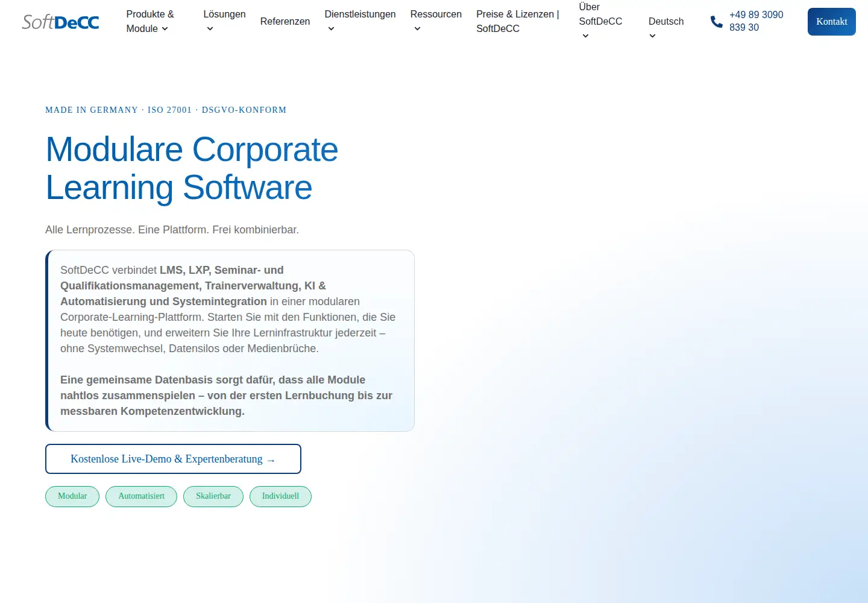Expand the Dienstleistungen menu chevron
This screenshot has height=603, width=868.
pyautogui.click(x=331, y=29)
